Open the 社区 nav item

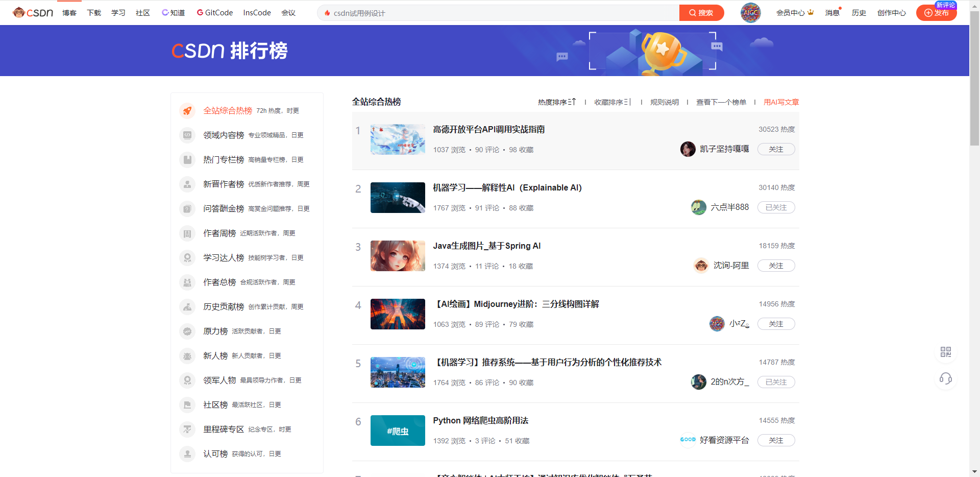coord(143,13)
